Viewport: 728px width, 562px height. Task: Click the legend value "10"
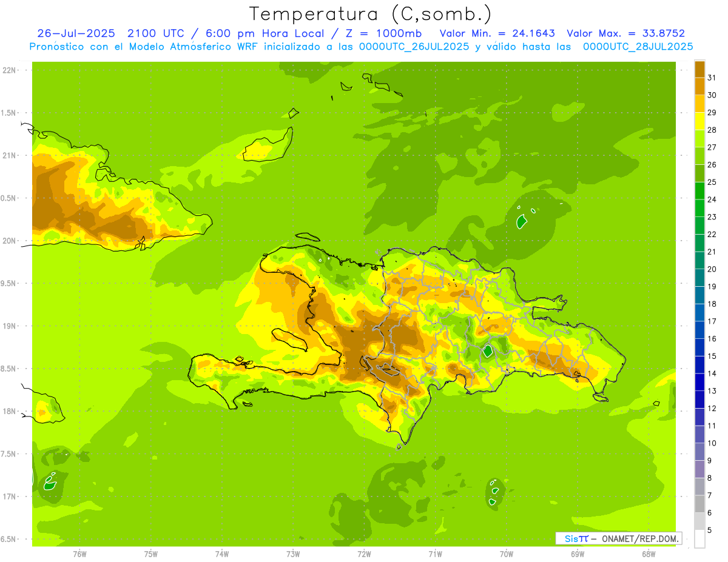point(712,443)
